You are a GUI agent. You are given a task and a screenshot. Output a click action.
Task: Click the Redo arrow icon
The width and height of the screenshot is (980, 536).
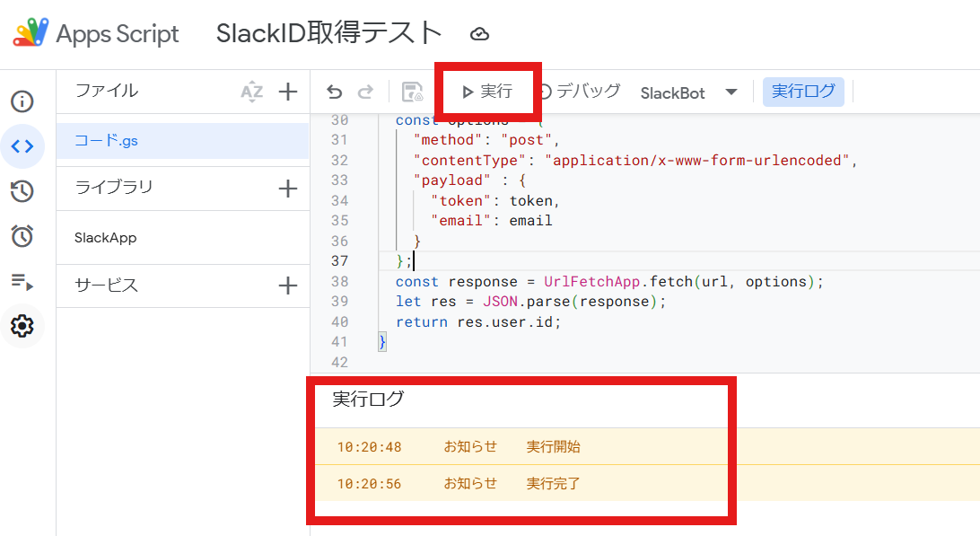tap(365, 92)
